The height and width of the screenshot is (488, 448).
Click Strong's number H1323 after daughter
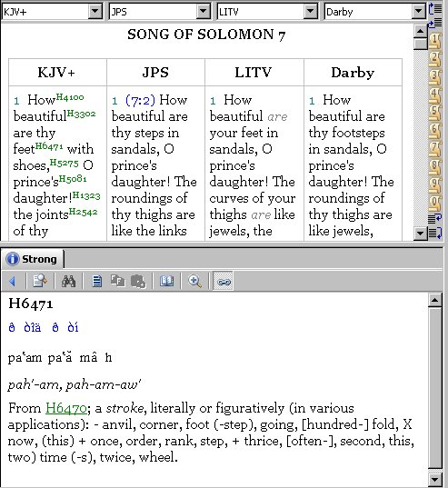tap(86, 195)
